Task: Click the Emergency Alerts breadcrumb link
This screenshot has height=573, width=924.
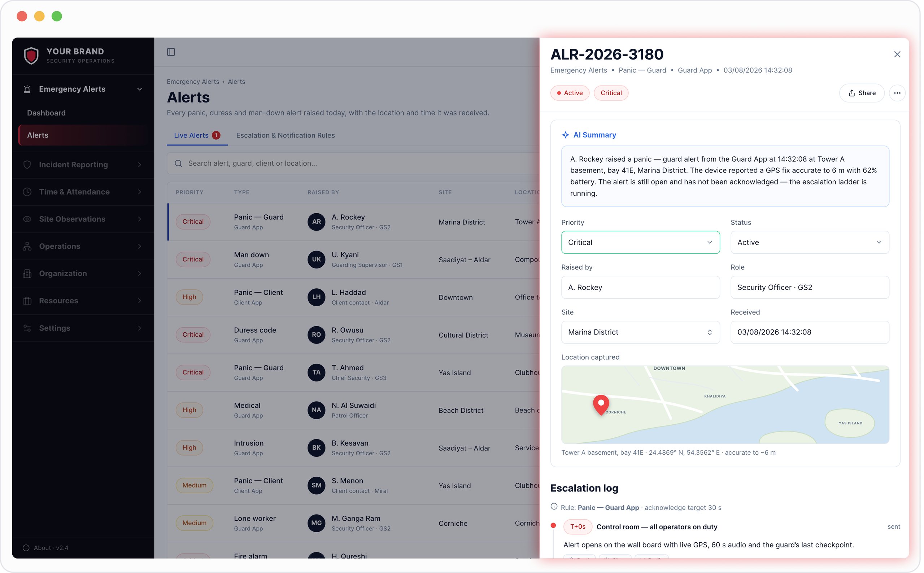Action: (x=193, y=82)
